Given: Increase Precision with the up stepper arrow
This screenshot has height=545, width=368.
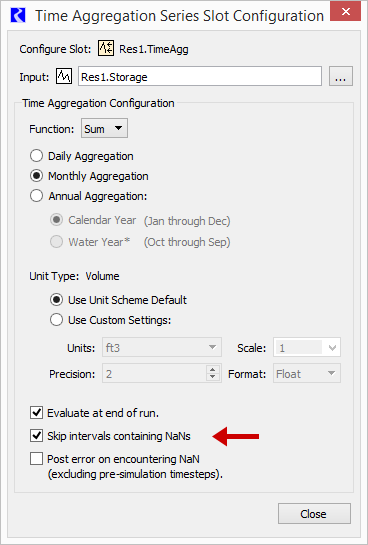Looking at the screenshot, I should coord(213,369).
